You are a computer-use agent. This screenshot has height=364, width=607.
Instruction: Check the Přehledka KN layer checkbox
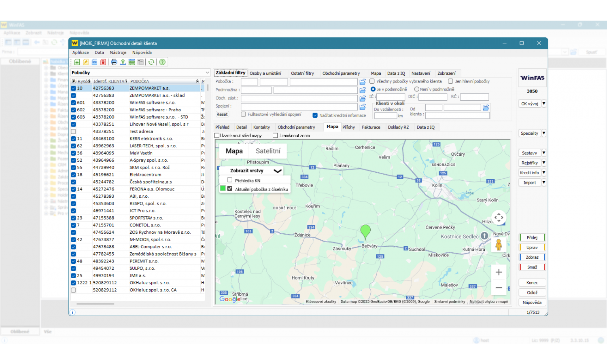coord(230,180)
